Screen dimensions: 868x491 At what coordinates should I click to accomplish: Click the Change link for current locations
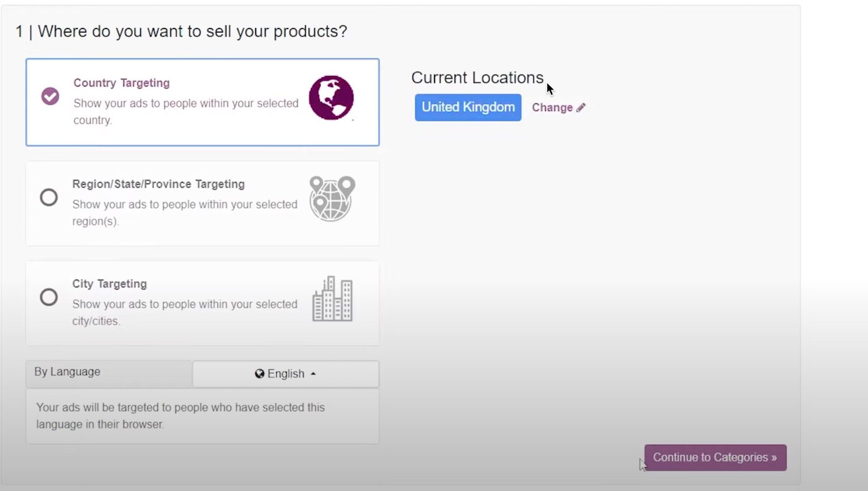coord(552,108)
